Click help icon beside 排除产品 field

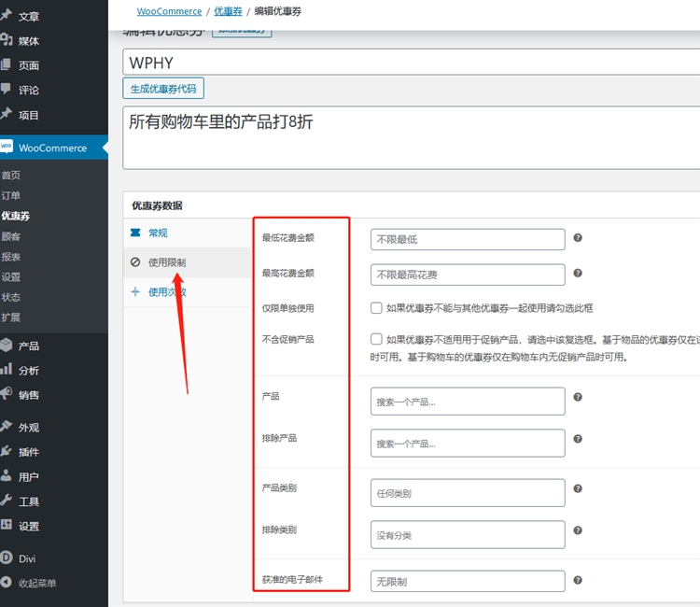[x=578, y=439]
